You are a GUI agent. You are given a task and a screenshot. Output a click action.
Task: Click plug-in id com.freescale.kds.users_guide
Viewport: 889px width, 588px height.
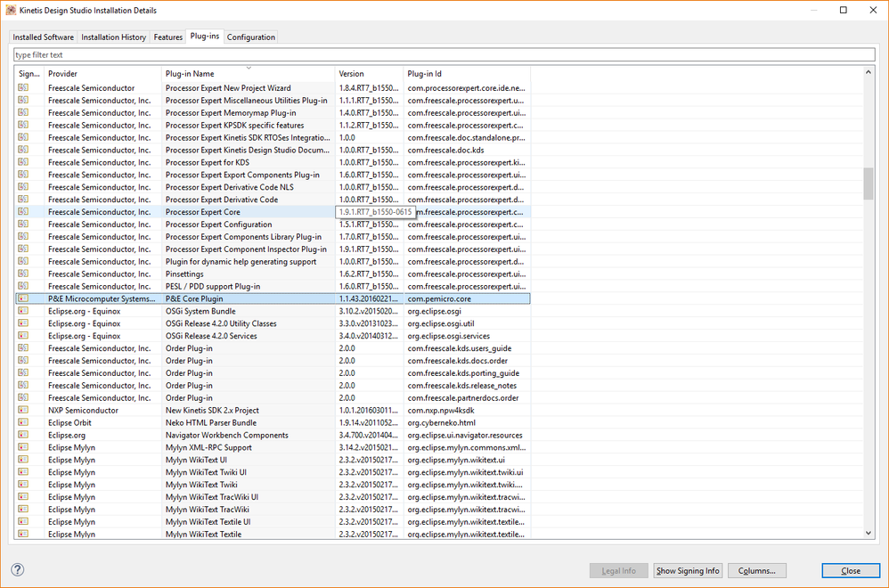(x=460, y=348)
